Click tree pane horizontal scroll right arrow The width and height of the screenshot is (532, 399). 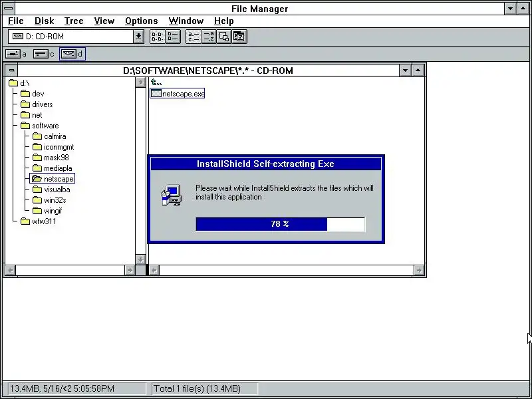tap(130, 271)
